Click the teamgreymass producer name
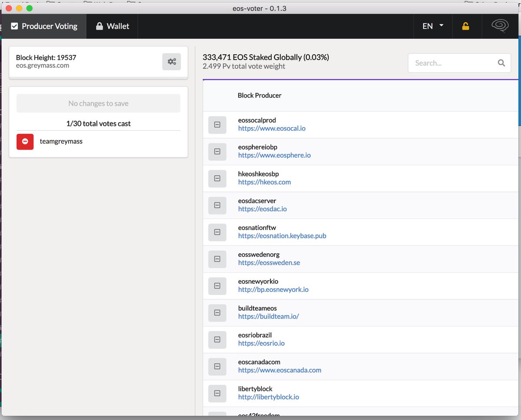The image size is (521, 420). pos(61,141)
